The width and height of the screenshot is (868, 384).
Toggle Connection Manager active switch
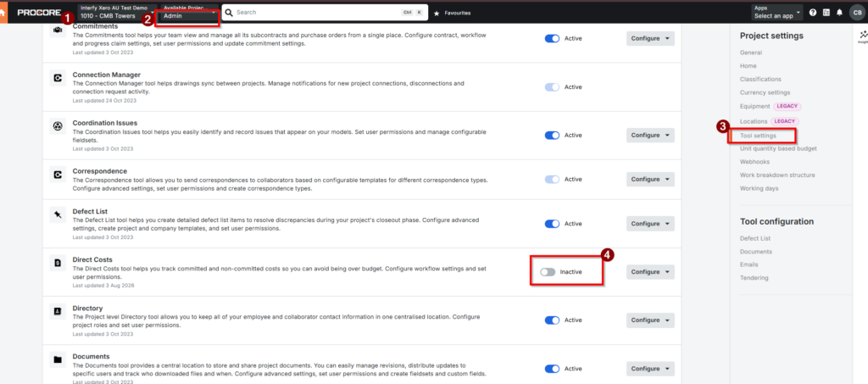[552, 86]
